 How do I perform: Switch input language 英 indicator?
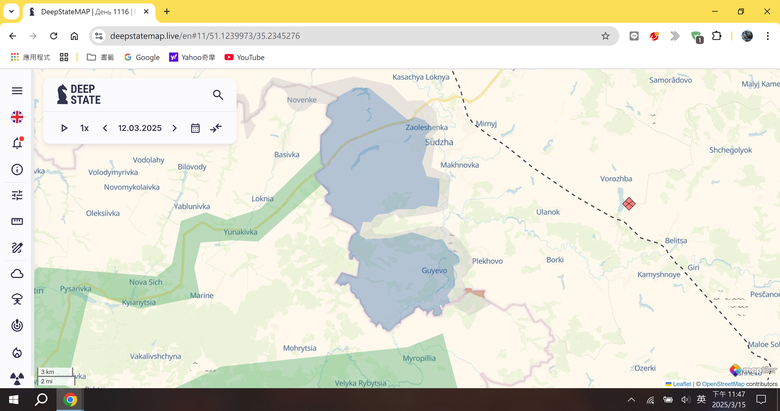[701, 399]
